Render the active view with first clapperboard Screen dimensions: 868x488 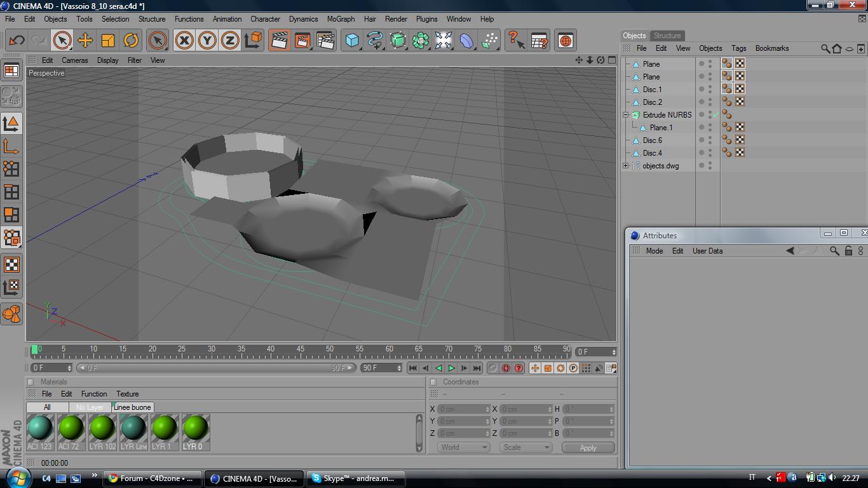click(279, 41)
